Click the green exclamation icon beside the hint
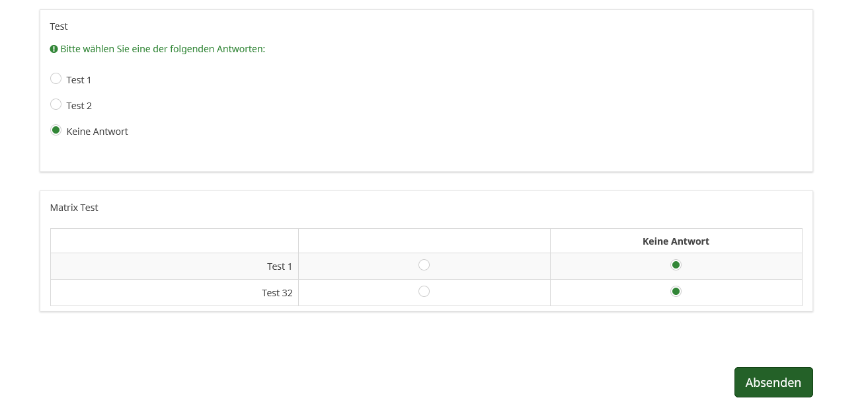The width and height of the screenshot is (868, 410). pyautogui.click(x=54, y=49)
